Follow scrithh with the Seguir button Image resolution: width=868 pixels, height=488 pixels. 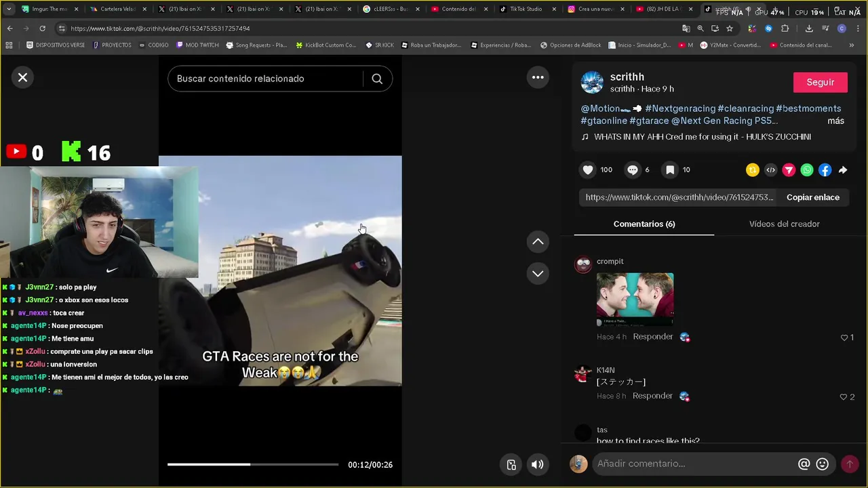(x=821, y=82)
